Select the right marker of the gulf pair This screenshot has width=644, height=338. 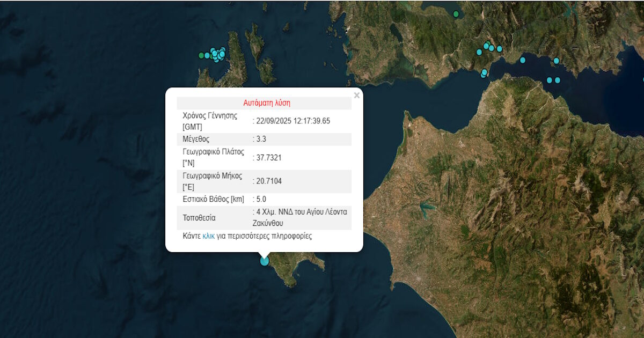click(x=557, y=80)
